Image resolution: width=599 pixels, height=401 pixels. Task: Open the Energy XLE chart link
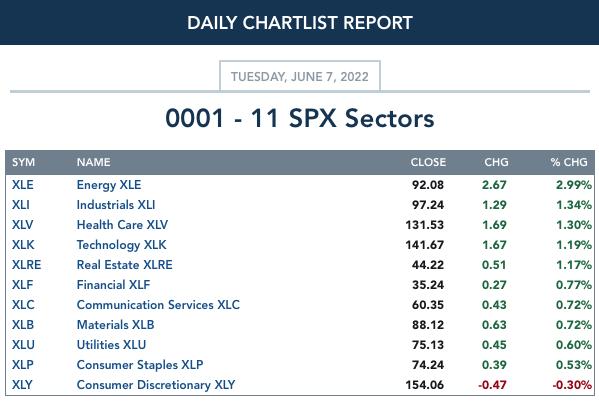[x=109, y=185]
